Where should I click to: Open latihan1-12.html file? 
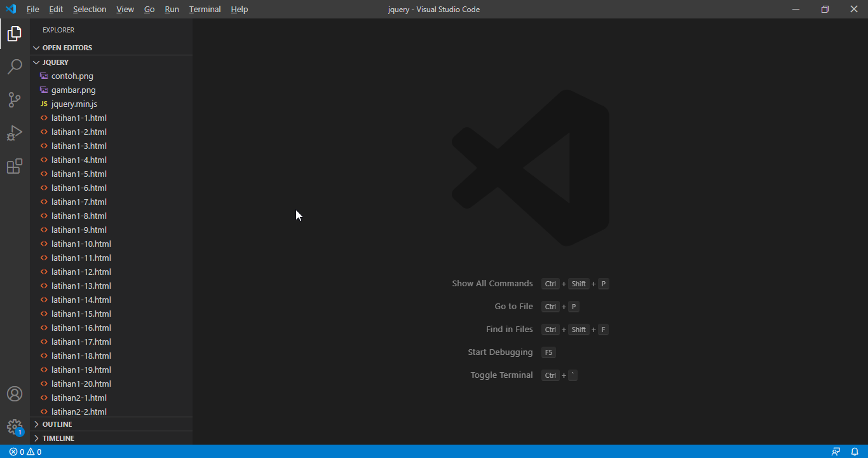pos(111,272)
